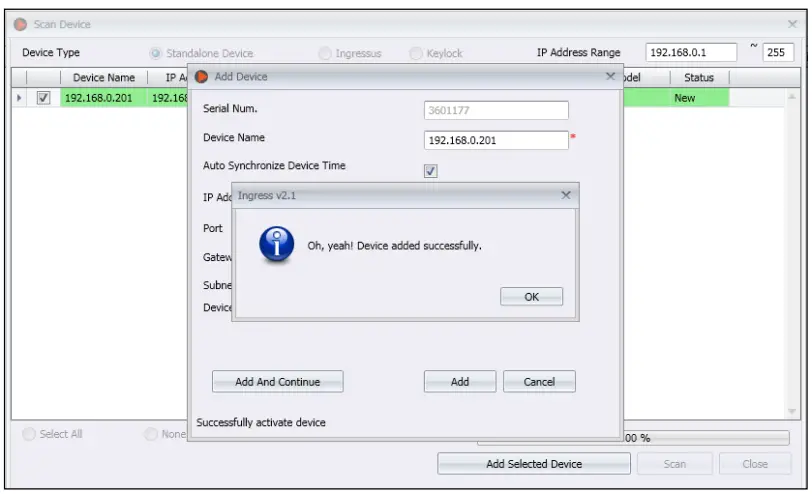
Task: Click the Scan button
Action: click(x=675, y=464)
